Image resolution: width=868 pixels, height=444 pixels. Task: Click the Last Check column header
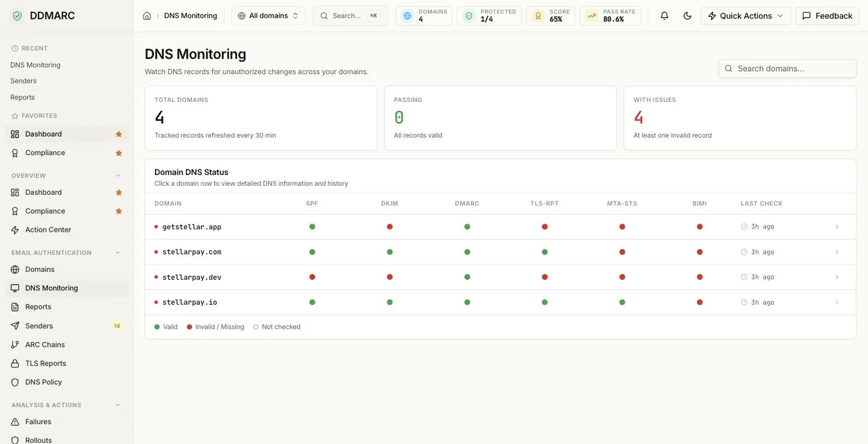(x=762, y=204)
